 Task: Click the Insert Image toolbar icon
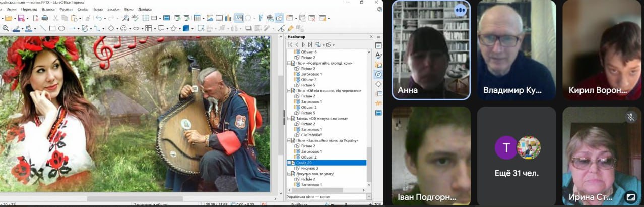(x=210, y=18)
